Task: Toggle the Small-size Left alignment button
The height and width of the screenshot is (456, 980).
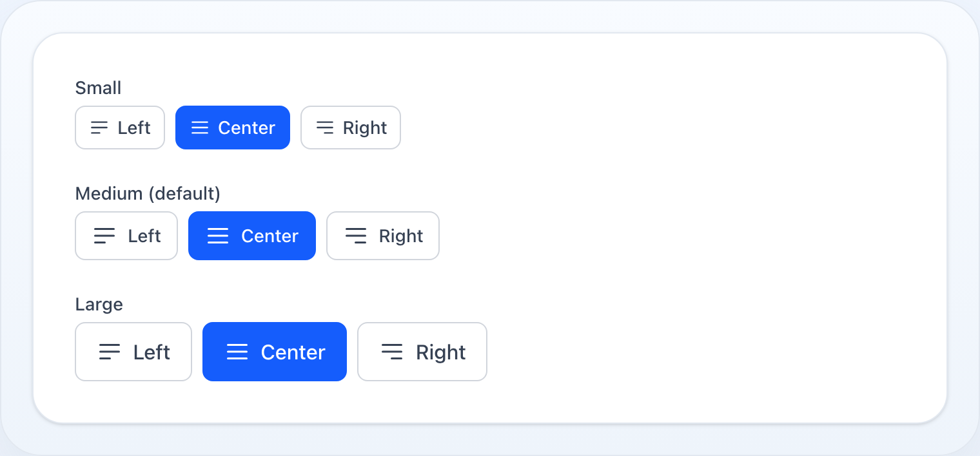Action: point(120,128)
